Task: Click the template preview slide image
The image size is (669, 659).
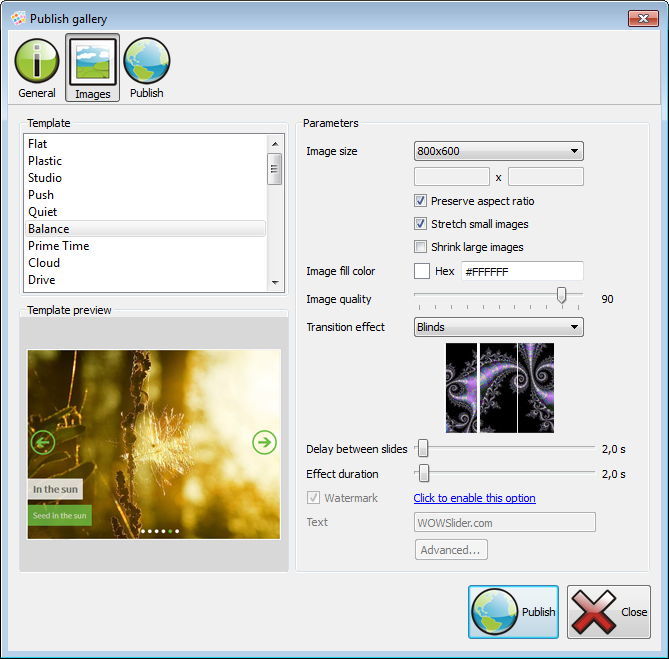Action: pos(154,444)
